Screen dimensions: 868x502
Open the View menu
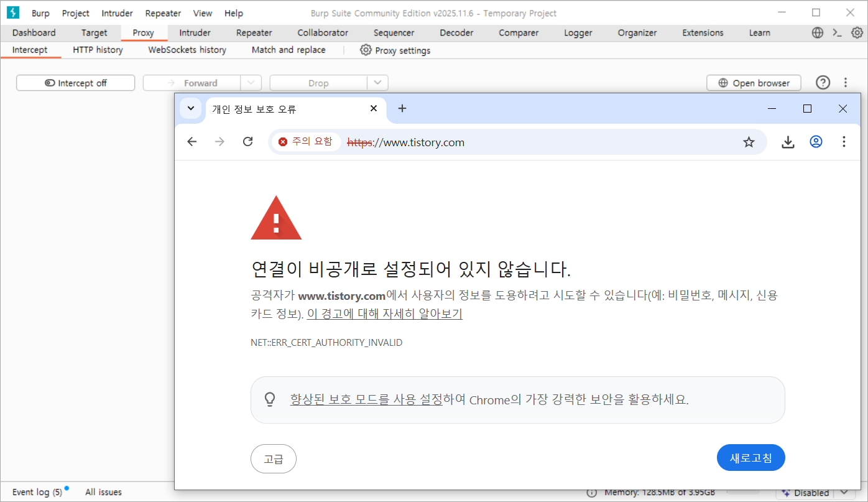tap(203, 13)
